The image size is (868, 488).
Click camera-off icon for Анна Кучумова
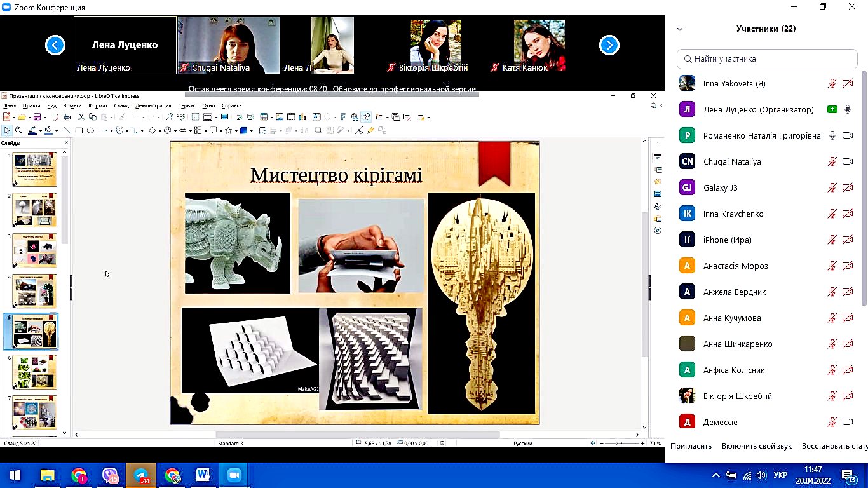(x=848, y=318)
